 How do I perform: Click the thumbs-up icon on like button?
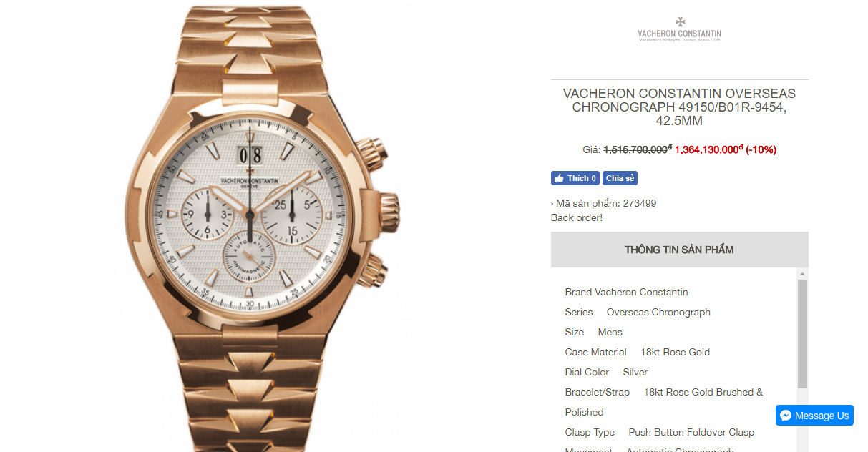coord(559,178)
